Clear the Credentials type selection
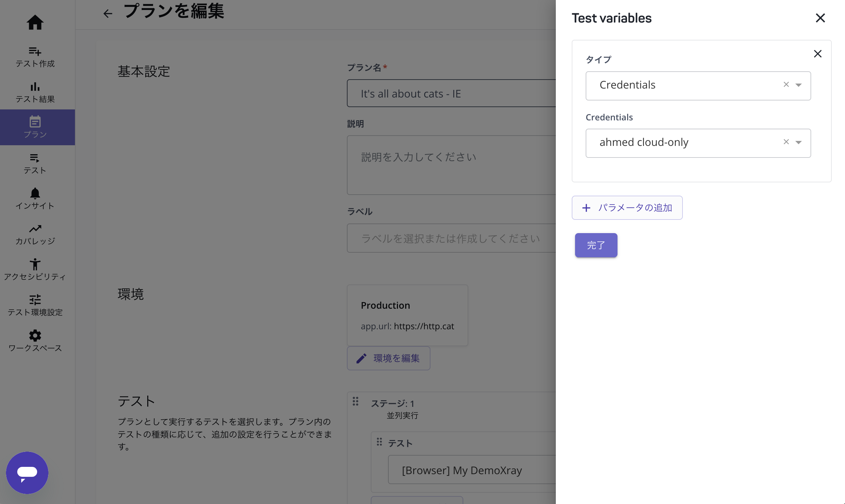The height and width of the screenshot is (504, 845). click(786, 85)
